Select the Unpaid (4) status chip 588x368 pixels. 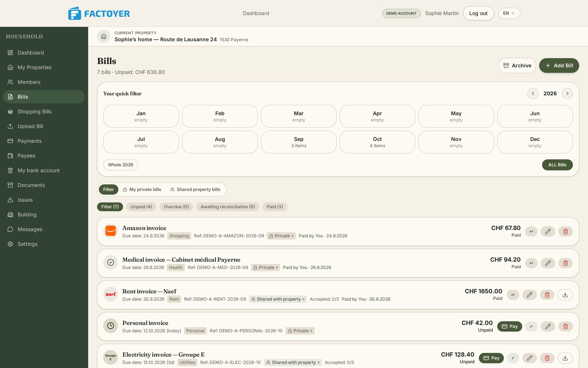click(x=141, y=207)
